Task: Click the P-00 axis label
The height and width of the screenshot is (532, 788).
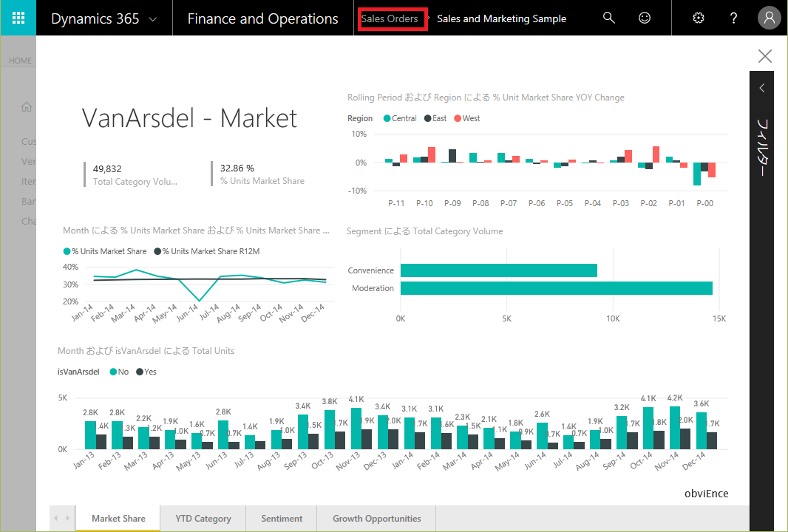Action: coord(704,203)
